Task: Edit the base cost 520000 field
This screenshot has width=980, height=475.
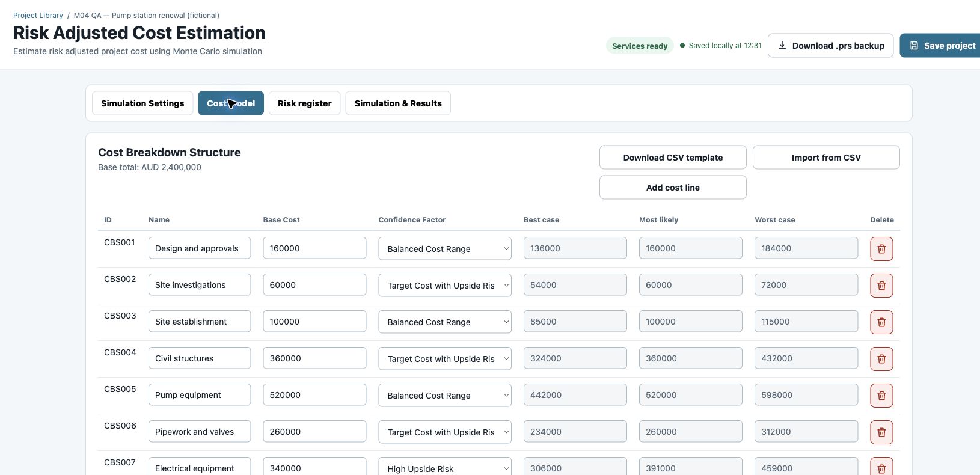Action: [314, 395]
